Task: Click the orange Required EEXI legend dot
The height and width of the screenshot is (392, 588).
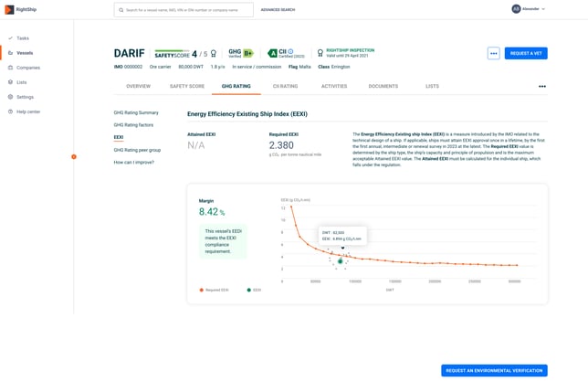Action: (x=202, y=290)
